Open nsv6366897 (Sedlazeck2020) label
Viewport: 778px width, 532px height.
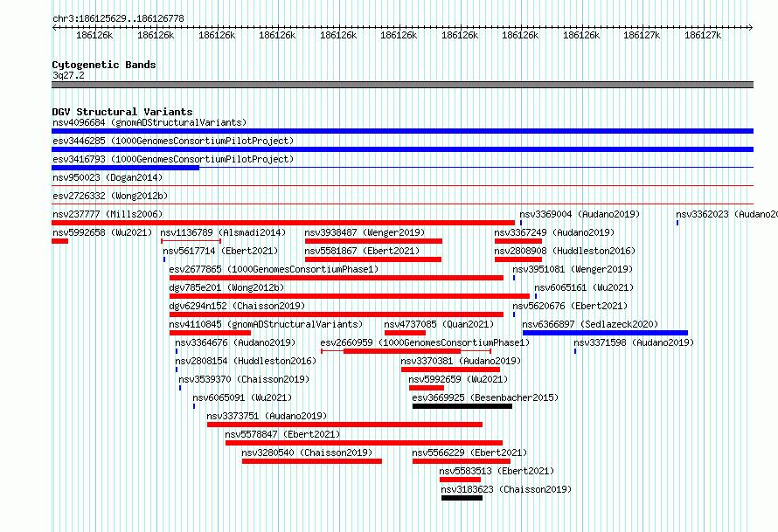(590, 324)
